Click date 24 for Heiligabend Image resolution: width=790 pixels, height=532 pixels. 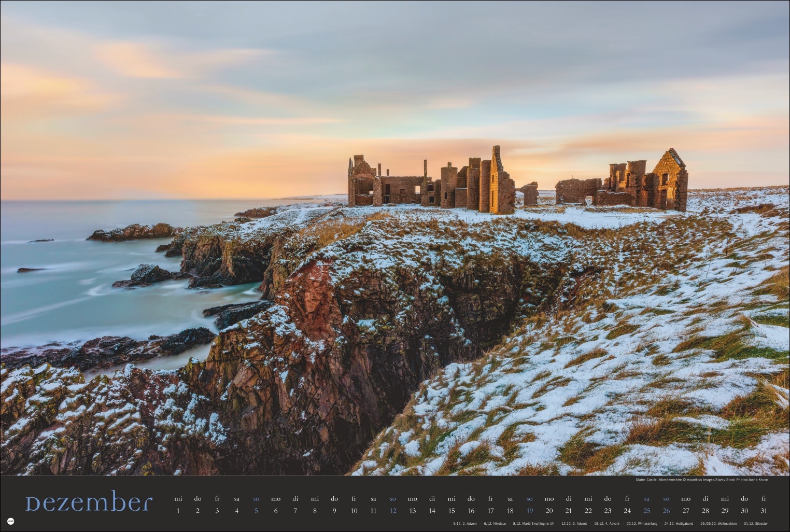coord(627,511)
